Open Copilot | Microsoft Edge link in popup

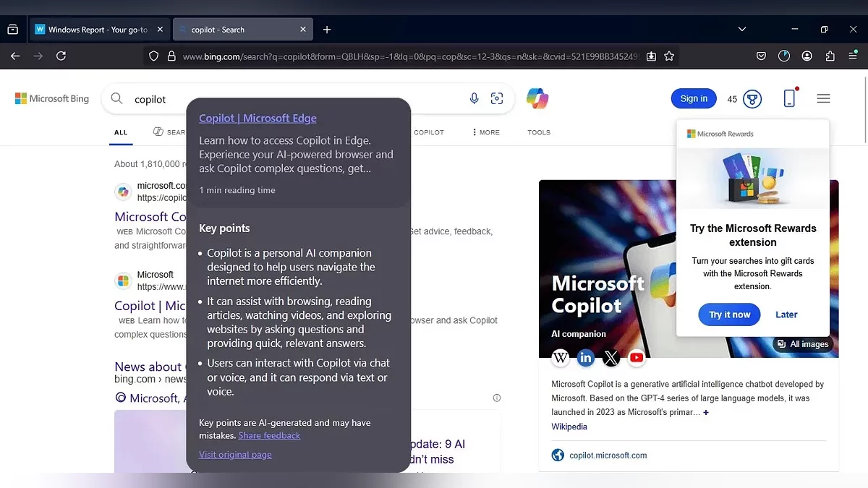click(x=258, y=119)
